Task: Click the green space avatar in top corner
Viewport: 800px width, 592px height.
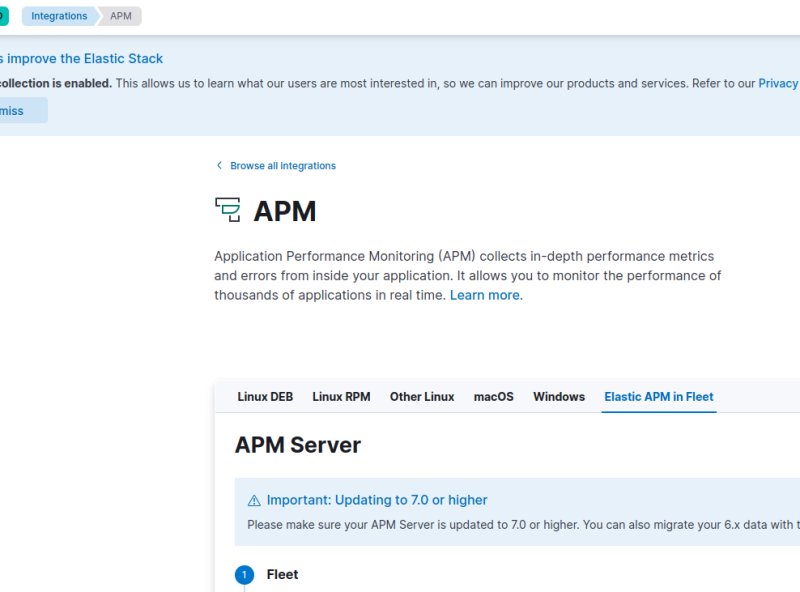Action: [x=3, y=16]
